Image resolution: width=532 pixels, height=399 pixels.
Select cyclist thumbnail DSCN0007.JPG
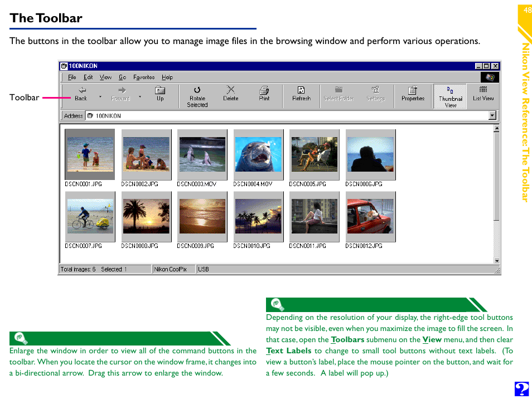(x=90, y=216)
